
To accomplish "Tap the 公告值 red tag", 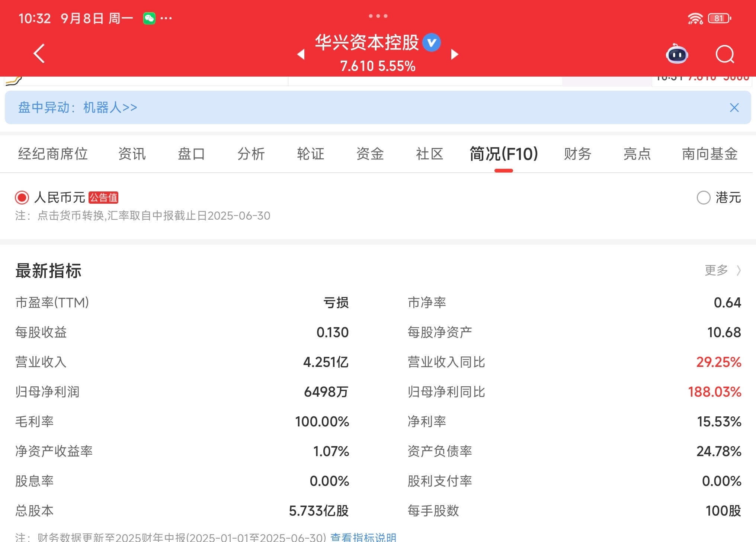I will 103,197.
